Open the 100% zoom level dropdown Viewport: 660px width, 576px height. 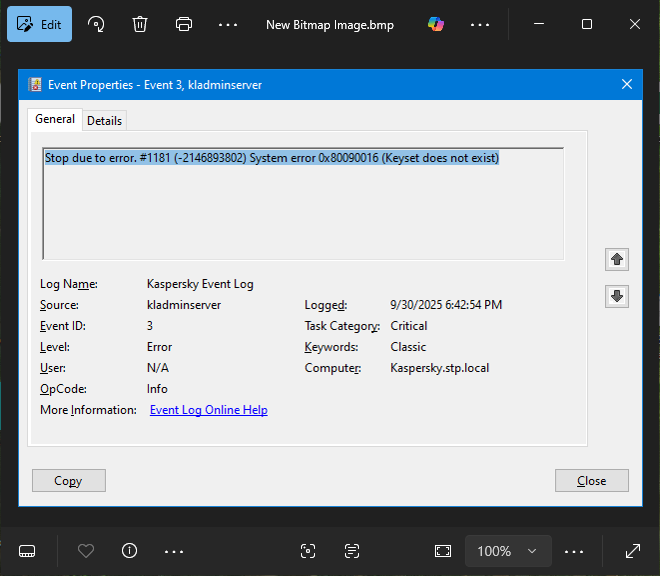coord(508,551)
